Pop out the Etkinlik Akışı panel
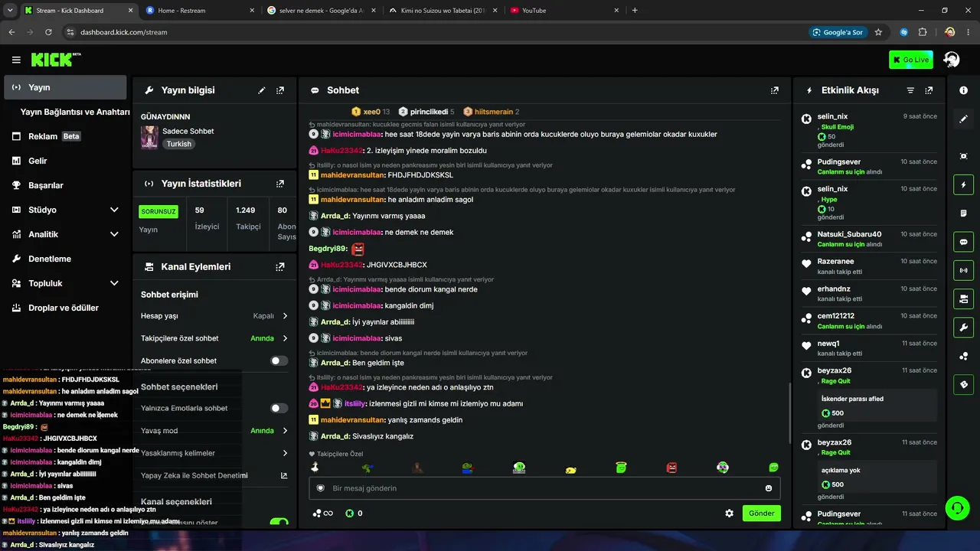This screenshot has height=551, width=980. 929,90
